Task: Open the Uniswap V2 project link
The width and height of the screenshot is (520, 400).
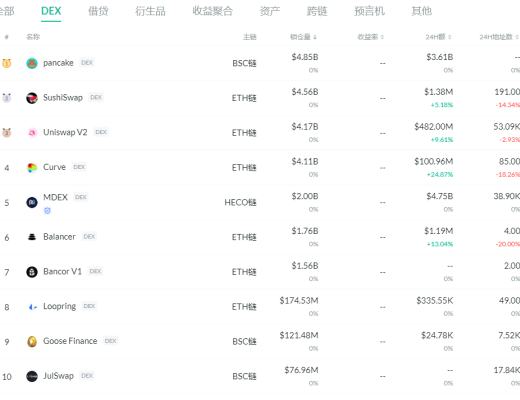Action: pos(65,132)
